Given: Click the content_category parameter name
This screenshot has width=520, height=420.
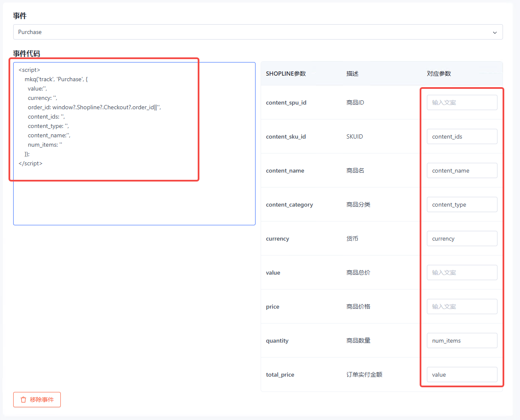Looking at the screenshot, I should (289, 204).
